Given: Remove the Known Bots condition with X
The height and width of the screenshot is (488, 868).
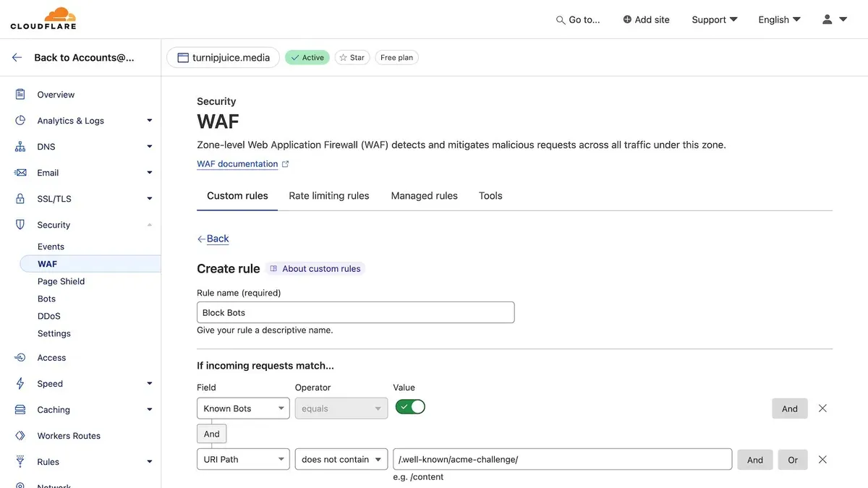Looking at the screenshot, I should pyautogui.click(x=822, y=408).
